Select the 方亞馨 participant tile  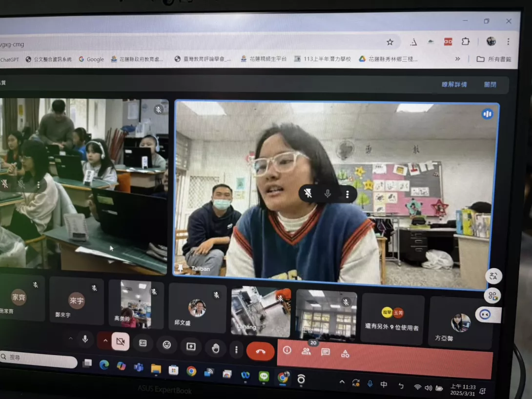[x=461, y=322]
